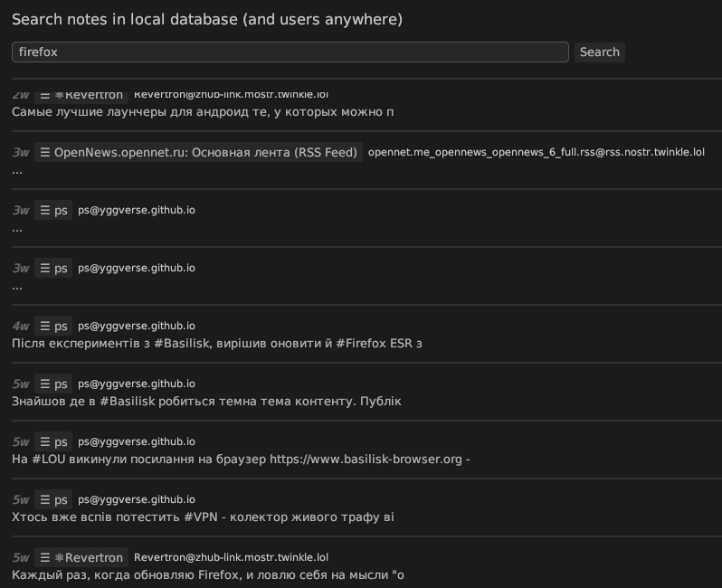Open the '...' note under the OpenNews row

17,171
